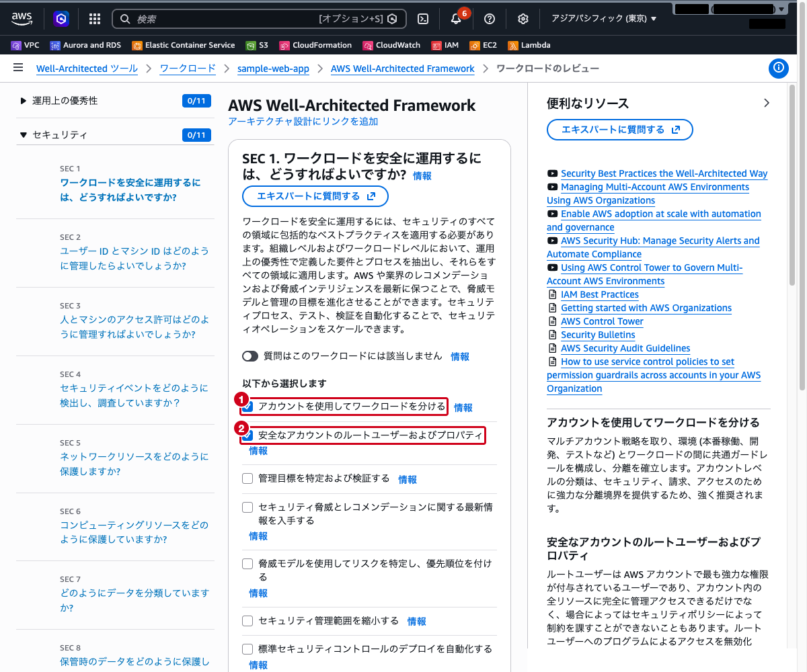Open the settings gear icon
This screenshot has width=807, height=672.
point(523,19)
